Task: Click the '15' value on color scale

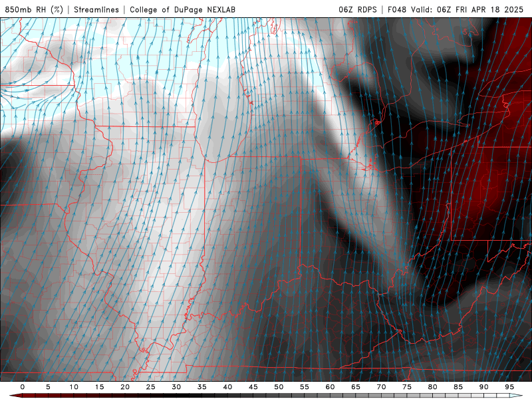Action: [99, 387]
